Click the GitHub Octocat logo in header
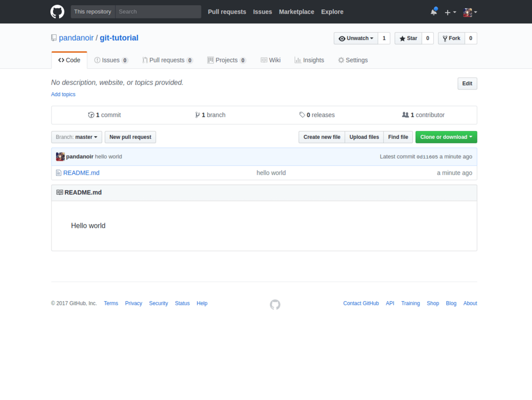Screen dimensions: 532x400 click(x=57, y=11)
